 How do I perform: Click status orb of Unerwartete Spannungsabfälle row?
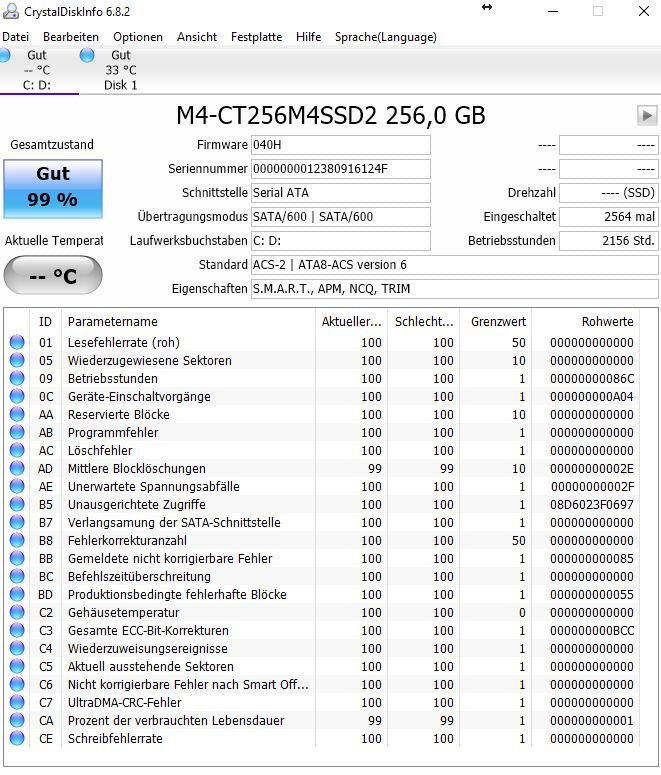tap(17, 486)
